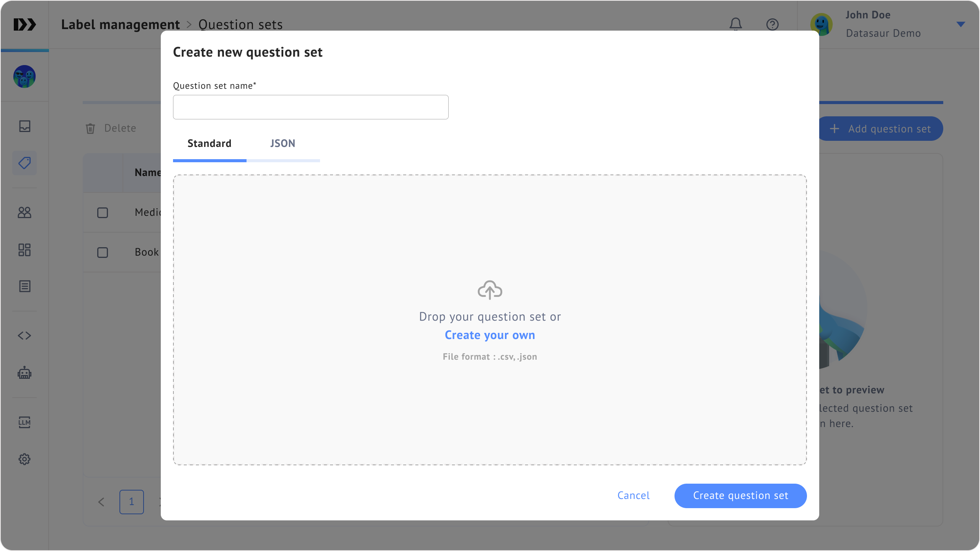Open the settings gear icon
980x551 pixels.
[x=24, y=459]
